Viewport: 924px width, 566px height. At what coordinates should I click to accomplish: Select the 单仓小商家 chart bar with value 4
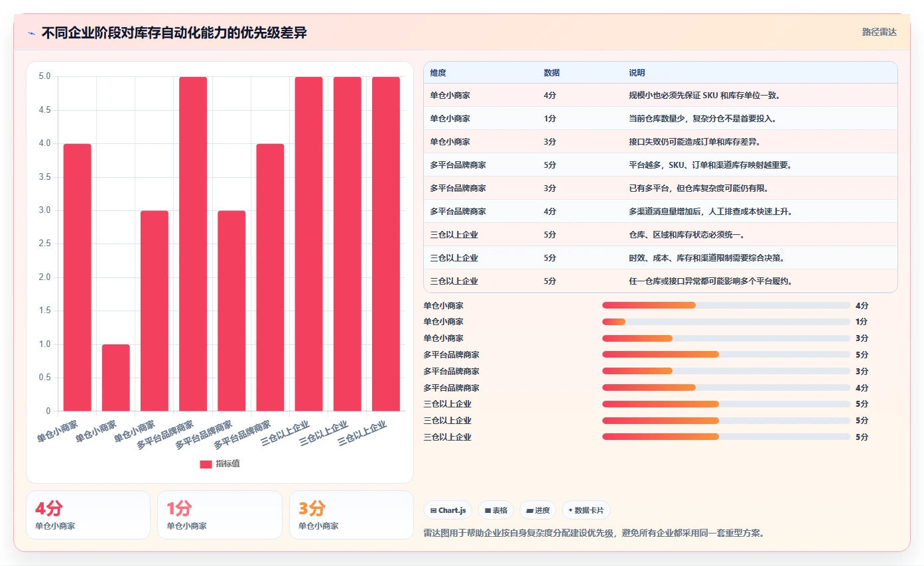pos(78,277)
